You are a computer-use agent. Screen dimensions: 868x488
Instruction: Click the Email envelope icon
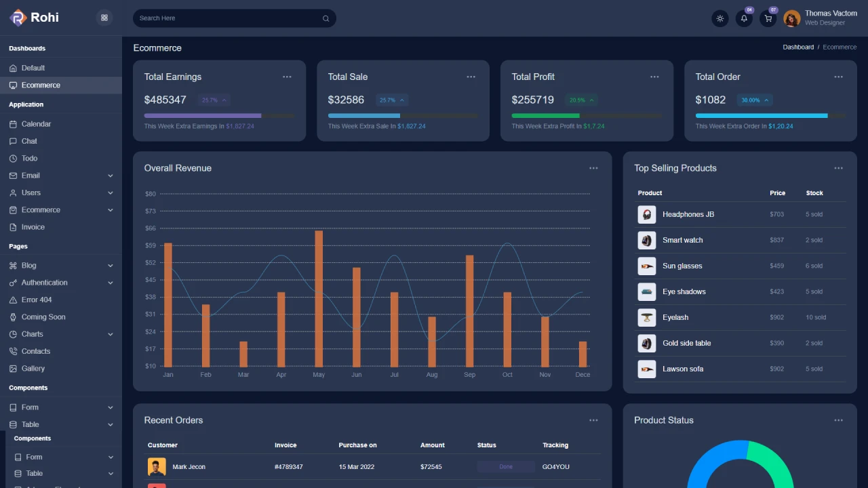(13, 176)
